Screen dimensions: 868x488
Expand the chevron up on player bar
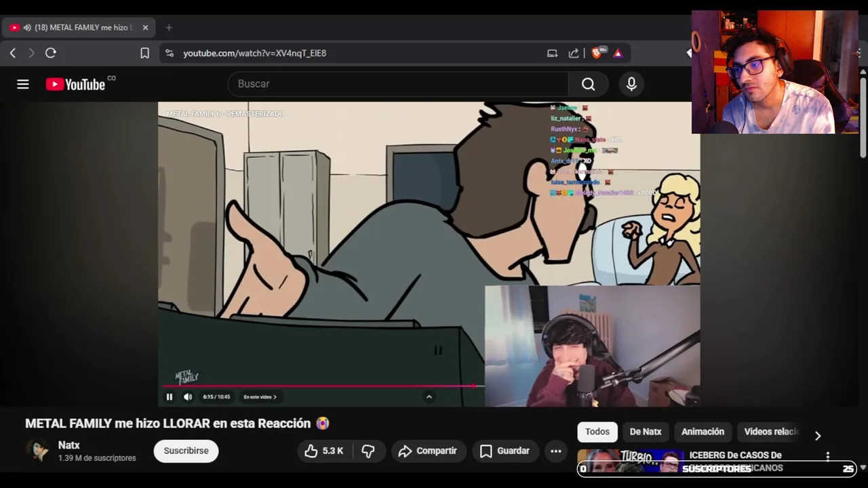(429, 397)
